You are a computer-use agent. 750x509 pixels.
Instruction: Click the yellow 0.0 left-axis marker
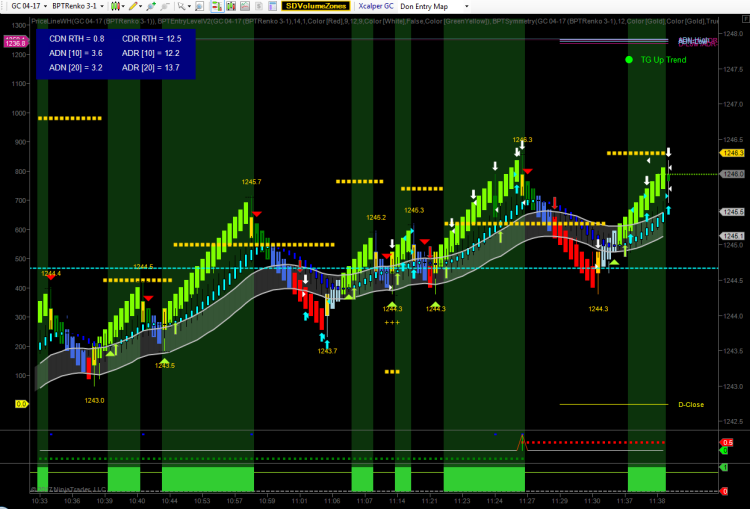point(22,404)
